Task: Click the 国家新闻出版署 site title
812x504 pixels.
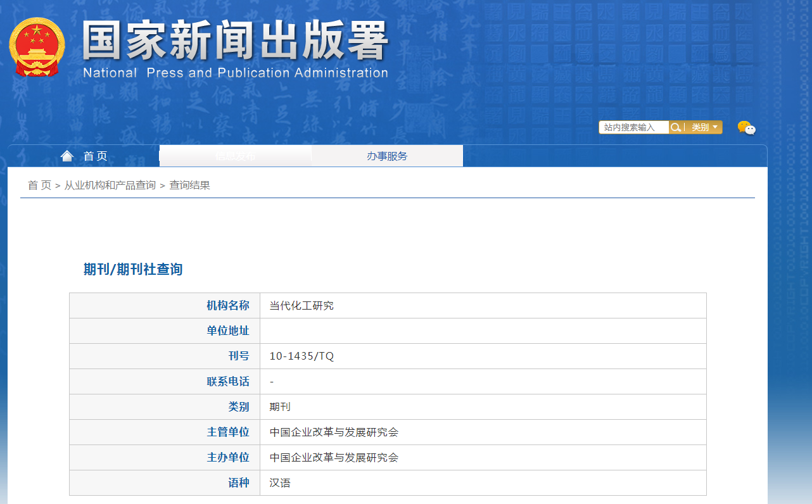Action: click(x=235, y=41)
